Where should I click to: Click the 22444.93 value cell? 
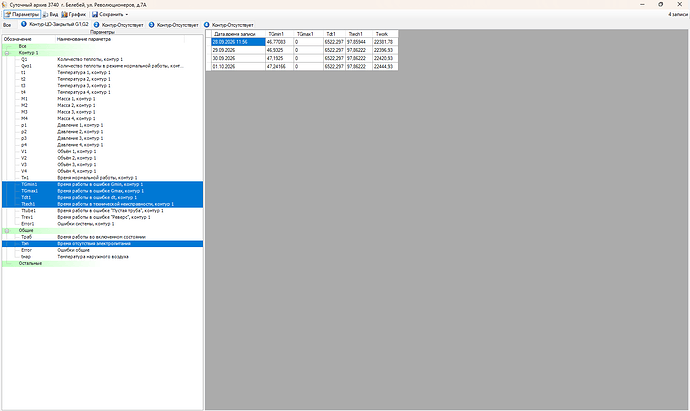(385, 67)
